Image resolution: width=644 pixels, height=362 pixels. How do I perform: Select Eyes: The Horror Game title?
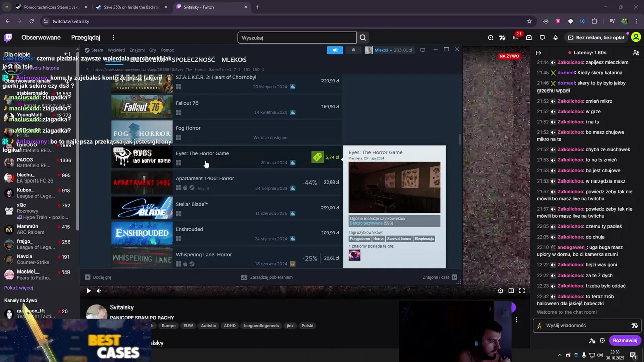pos(202,153)
